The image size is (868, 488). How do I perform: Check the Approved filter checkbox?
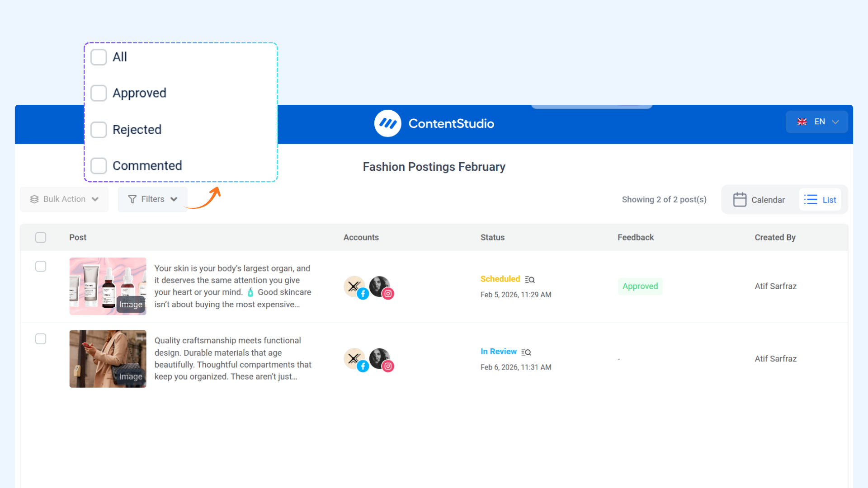point(99,93)
